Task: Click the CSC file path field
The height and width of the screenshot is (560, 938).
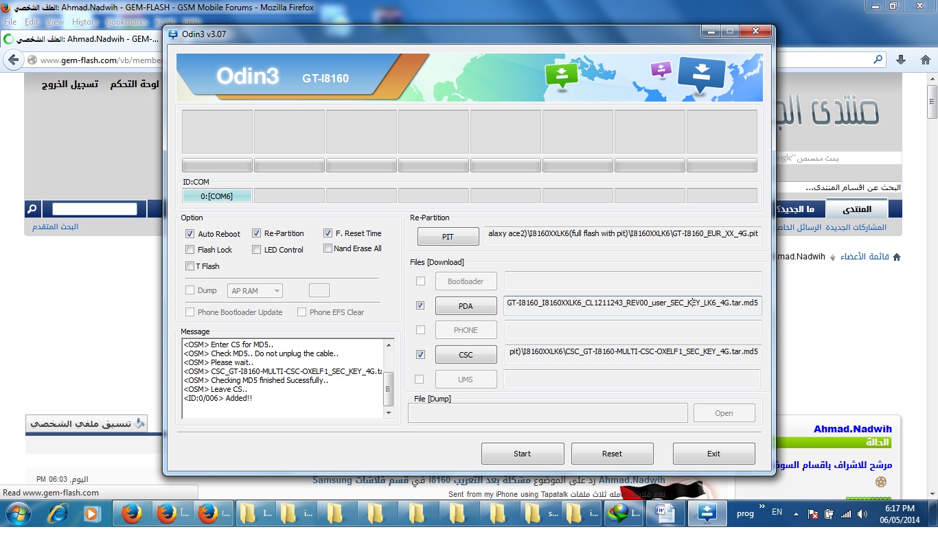Action: point(632,355)
